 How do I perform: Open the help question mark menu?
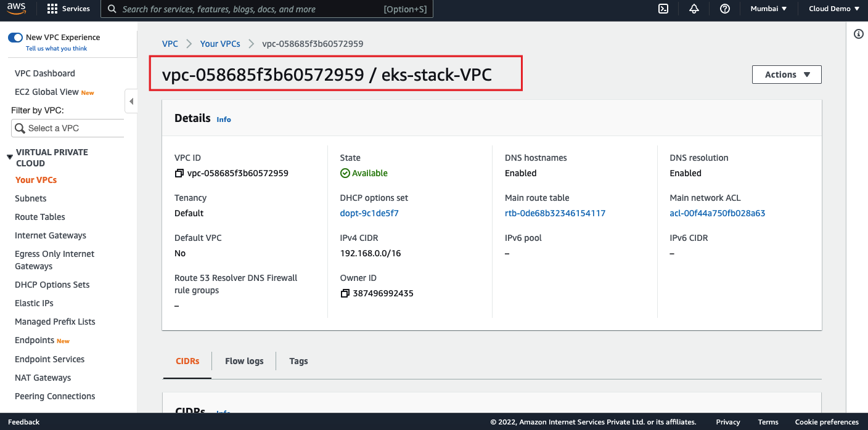click(x=725, y=9)
